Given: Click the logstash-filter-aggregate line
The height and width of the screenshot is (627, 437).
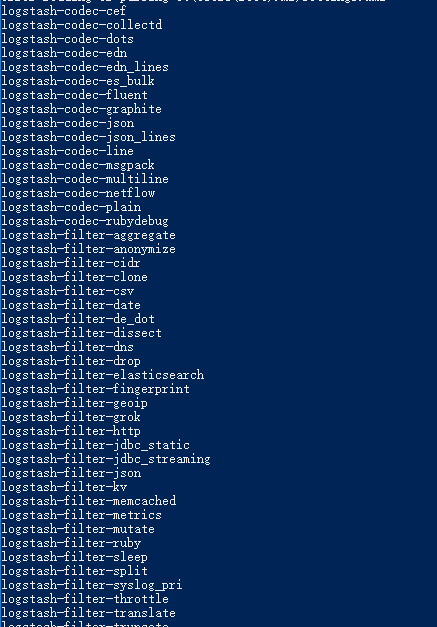Looking at the screenshot, I should coord(88,235).
